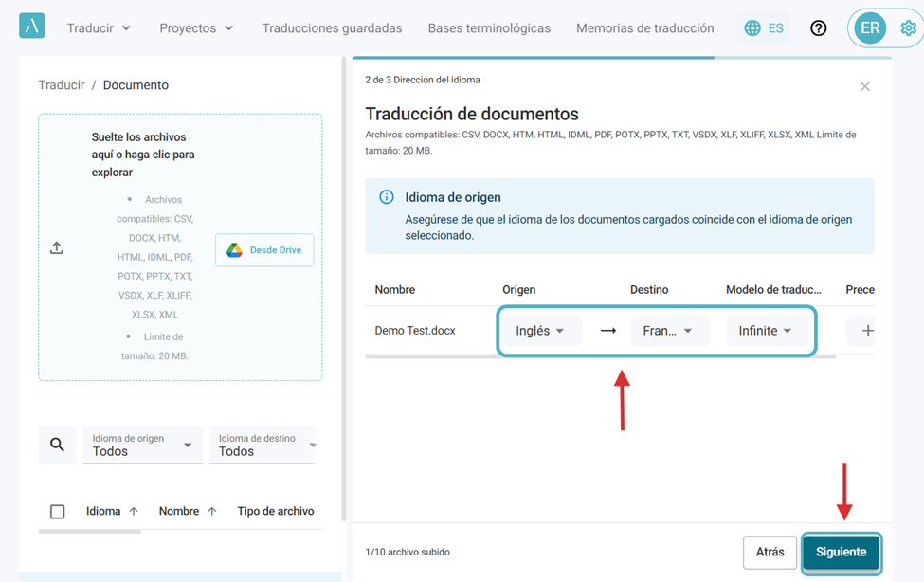Switch interface language via ES selector
The image size is (924, 582).
click(x=764, y=27)
